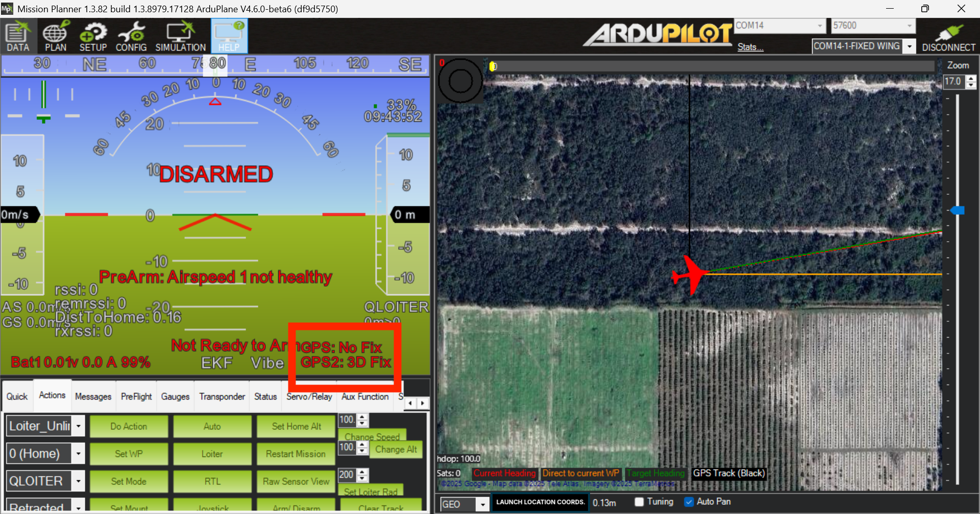
Task: Open the SIMULATION screen
Action: [x=180, y=36]
